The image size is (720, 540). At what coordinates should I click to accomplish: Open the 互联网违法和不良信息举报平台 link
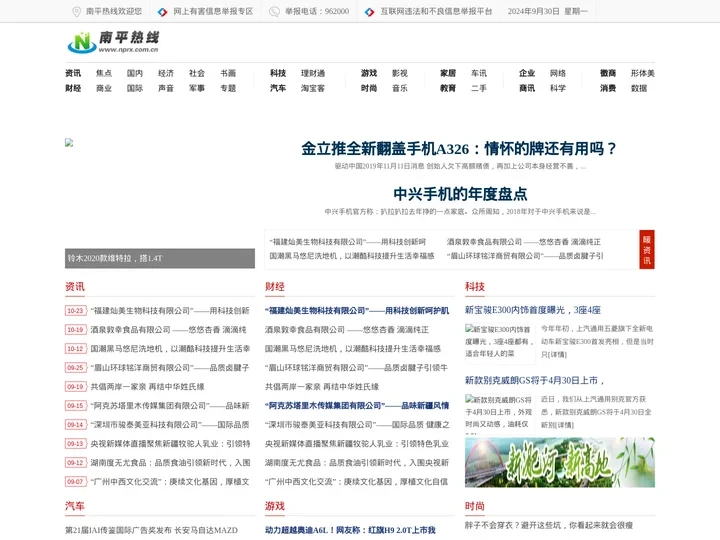pos(436,11)
